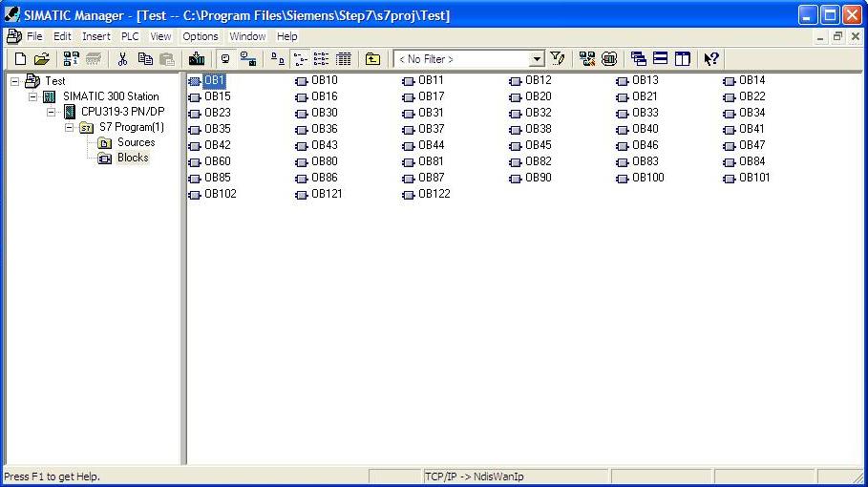The width and height of the screenshot is (868, 487).
Task: Select block OB40
Action: point(646,130)
